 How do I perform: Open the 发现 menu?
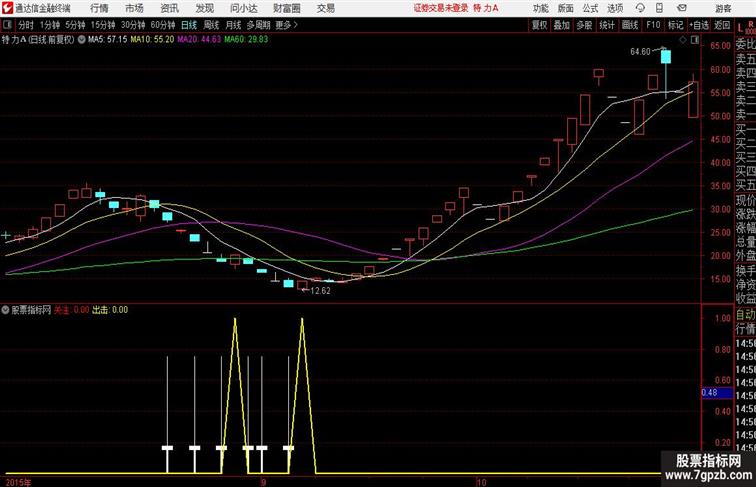(204, 8)
